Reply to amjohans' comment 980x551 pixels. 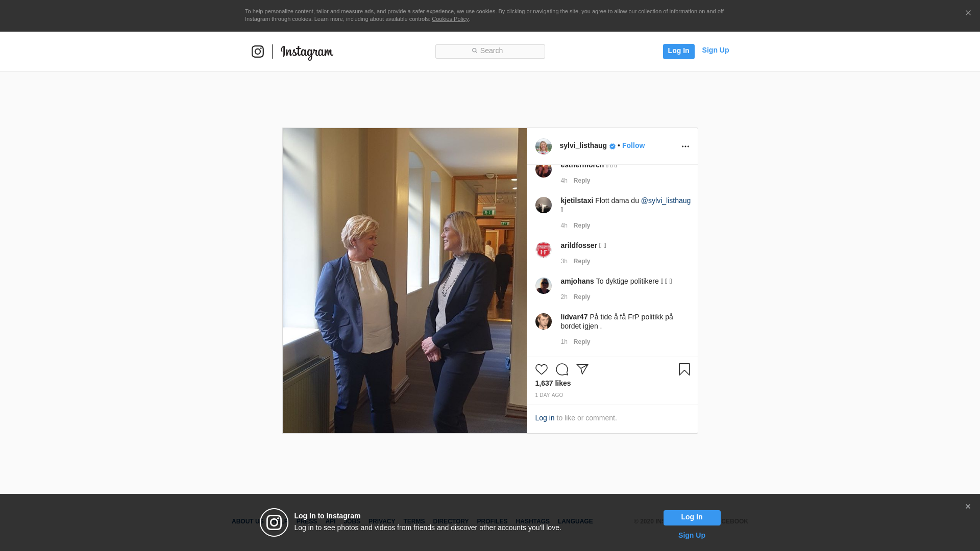click(x=581, y=297)
